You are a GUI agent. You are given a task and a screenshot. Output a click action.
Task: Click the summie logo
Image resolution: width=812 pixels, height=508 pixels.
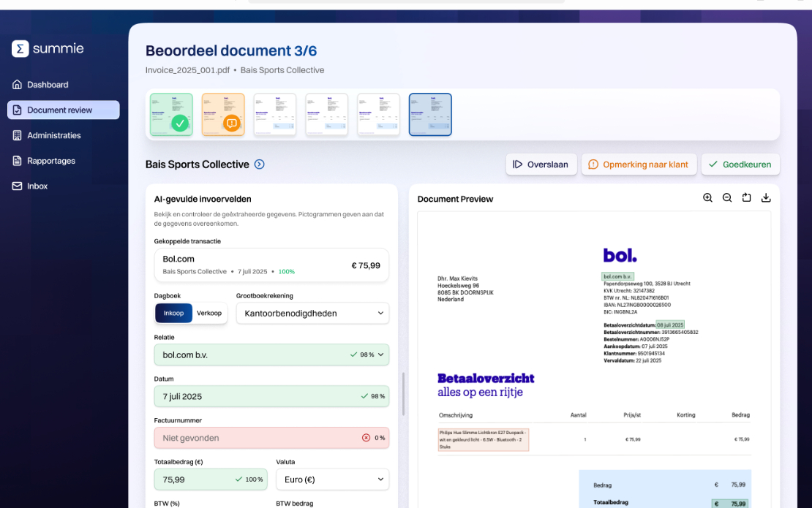point(48,49)
